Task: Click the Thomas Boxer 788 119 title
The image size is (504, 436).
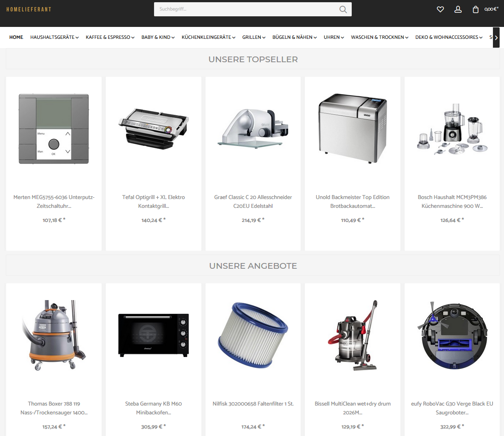Action: pyautogui.click(x=54, y=408)
